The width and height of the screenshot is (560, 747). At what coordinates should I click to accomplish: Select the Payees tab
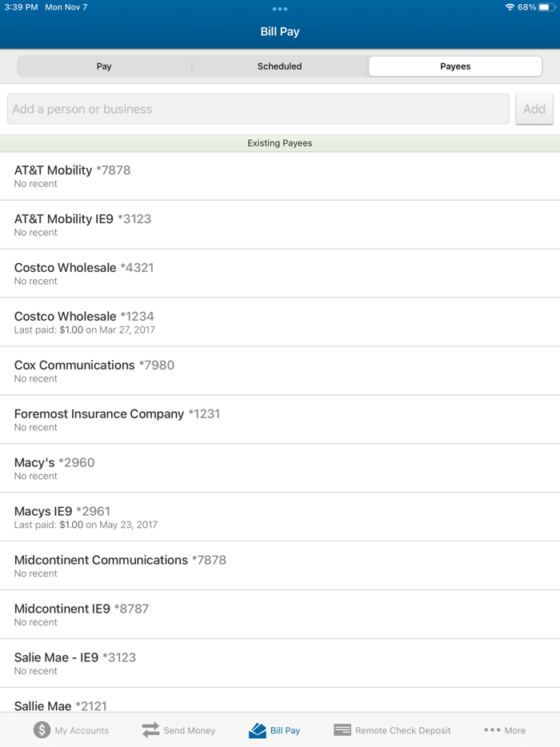455,66
